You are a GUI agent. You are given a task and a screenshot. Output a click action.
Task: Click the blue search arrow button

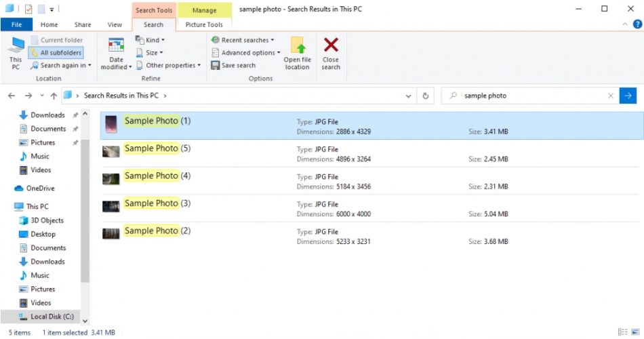pyautogui.click(x=628, y=96)
